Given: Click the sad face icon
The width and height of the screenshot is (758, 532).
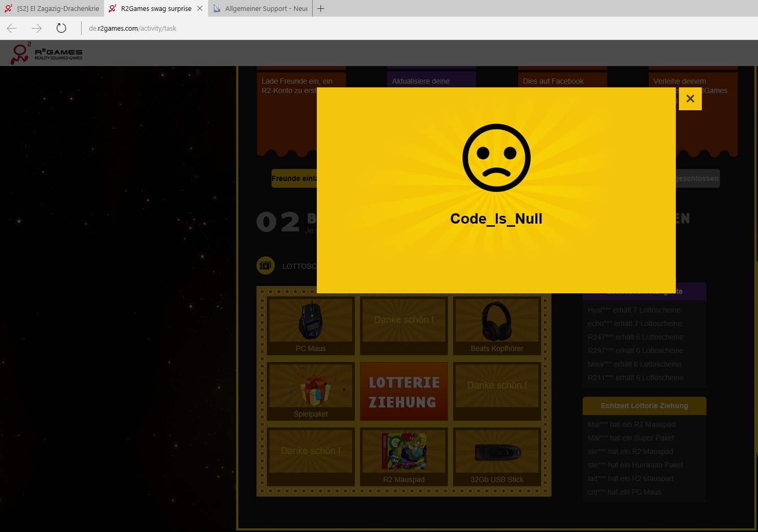Looking at the screenshot, I should pyautogui.click(x=496, y=158).
